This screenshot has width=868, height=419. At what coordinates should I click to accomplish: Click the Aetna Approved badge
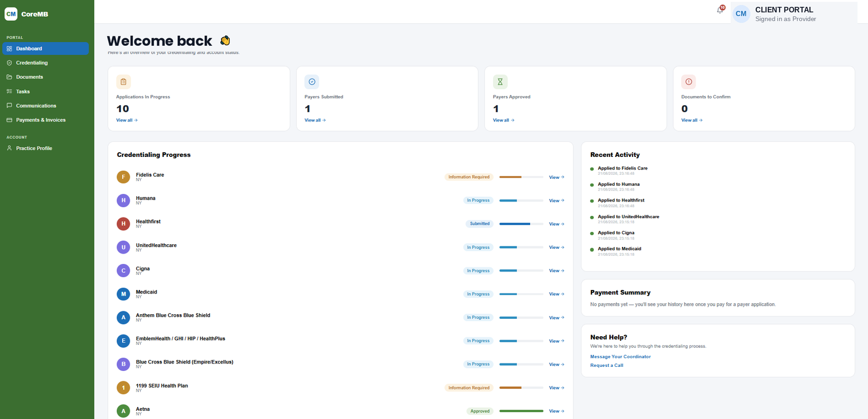(480, 411)
